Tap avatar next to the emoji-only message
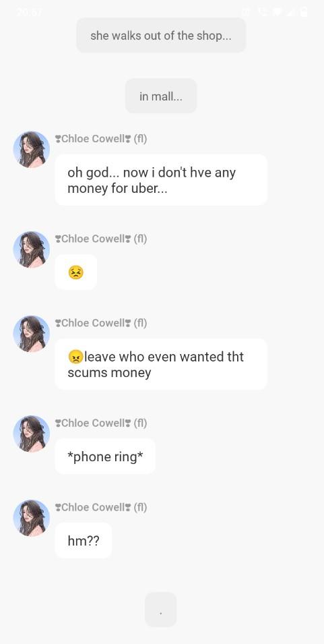 (x=32, y=250)
